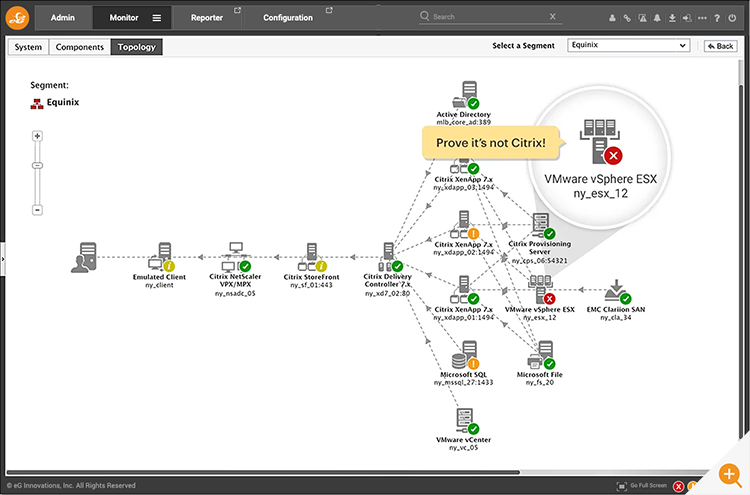The image size is (750, 495).
Task: Open the Configuration tab
Action: (287, 18)
